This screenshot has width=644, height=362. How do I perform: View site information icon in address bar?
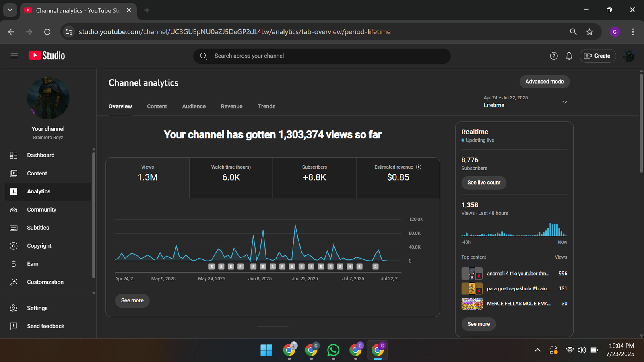(x=69, y=32)
